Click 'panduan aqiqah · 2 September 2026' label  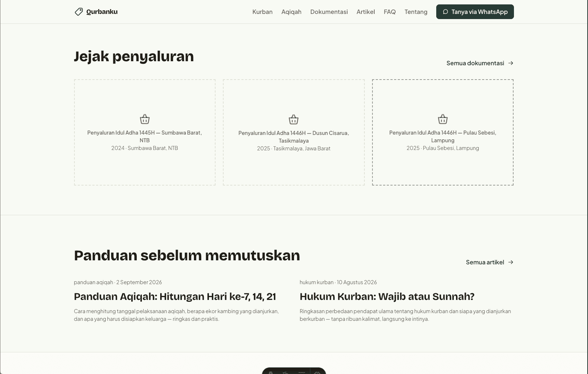coord(118,282)
